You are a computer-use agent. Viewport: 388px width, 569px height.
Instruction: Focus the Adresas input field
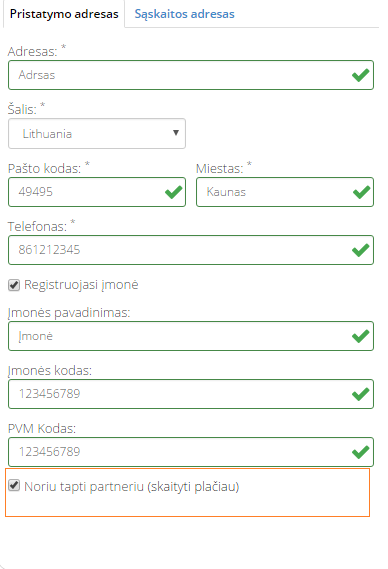tap(191, 75)
